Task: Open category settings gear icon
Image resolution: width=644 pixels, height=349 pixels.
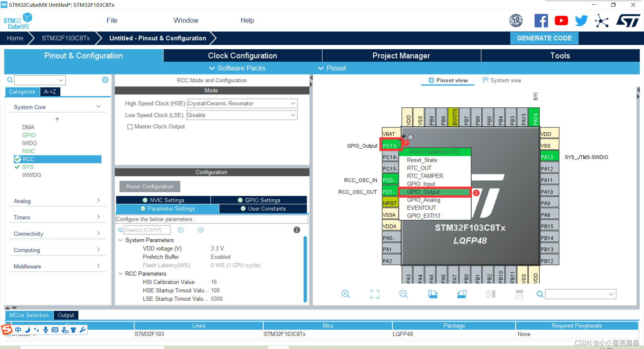Action: click(x=105, y=80)
